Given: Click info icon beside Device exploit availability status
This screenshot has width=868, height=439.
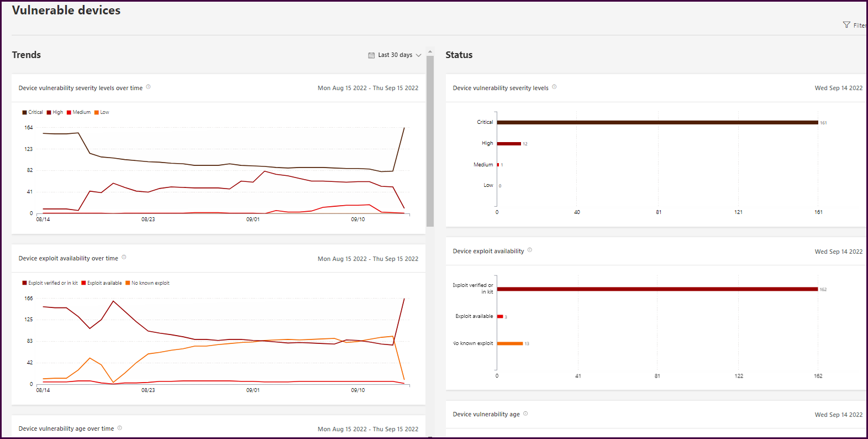Looking at the screenshot, I should (x=529, y=250).
